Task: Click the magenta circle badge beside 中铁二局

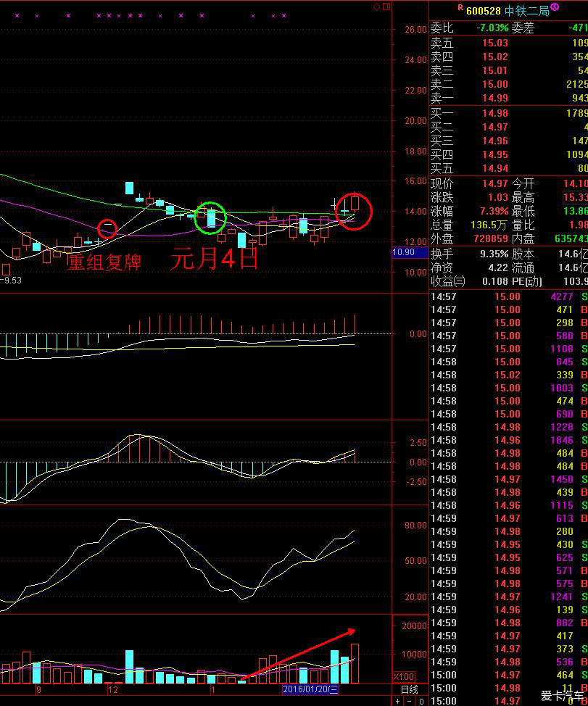Action: click(x=555, y=7)
